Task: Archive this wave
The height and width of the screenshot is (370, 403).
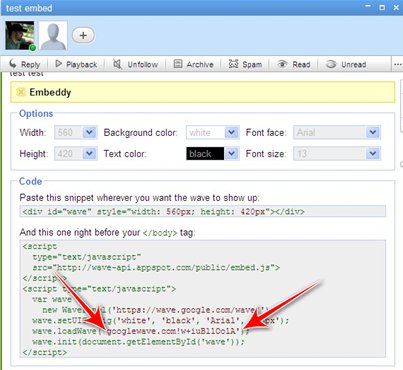Action: [x=194, y=64]
